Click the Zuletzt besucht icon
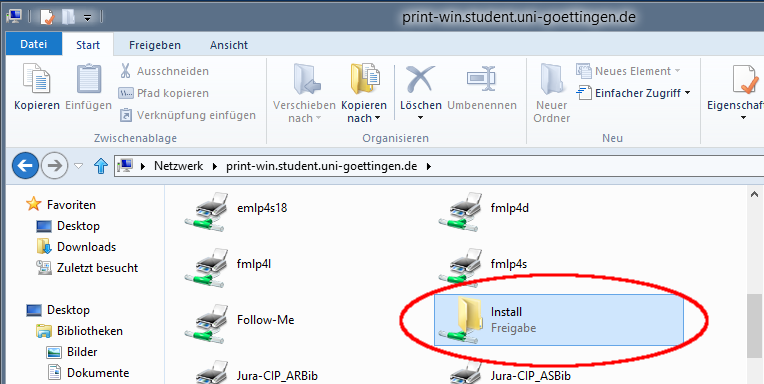The height and width of the screenshot is (384, 764). pos(44,268)
